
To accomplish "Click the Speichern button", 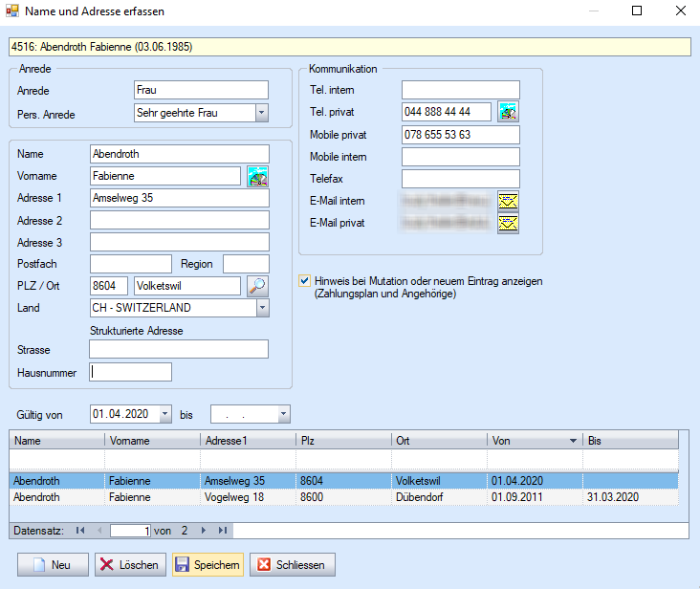I will (208, 565).
